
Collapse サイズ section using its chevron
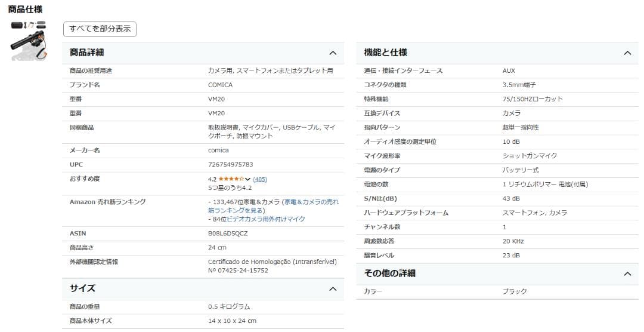(333, 289)
